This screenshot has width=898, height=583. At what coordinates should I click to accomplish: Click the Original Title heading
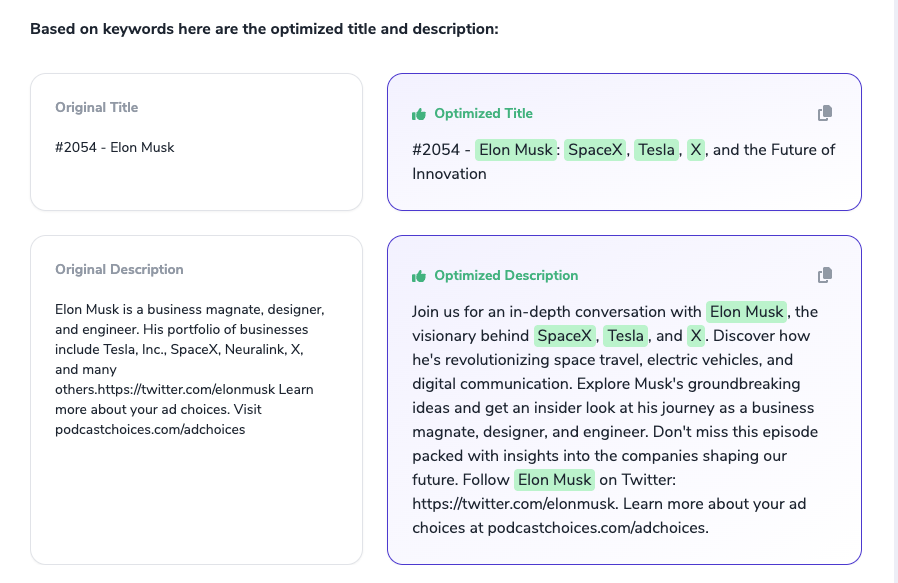(96, 107)
